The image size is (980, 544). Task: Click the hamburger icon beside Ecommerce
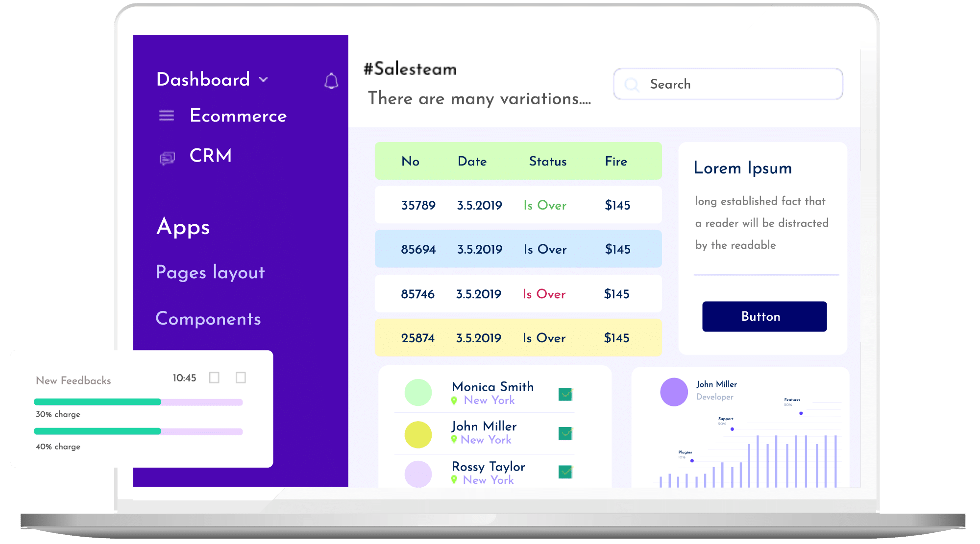tap(167, 116)
